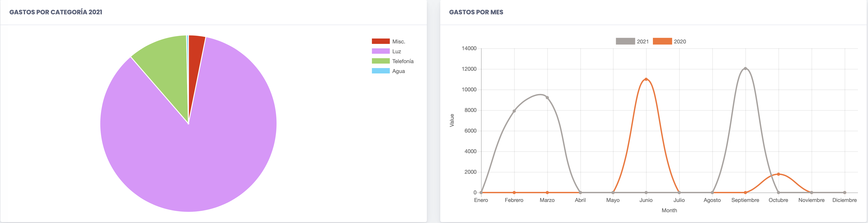Click the 2020 legend label
The width and height of the screenshot is (868, 223).
pos(680,41)
